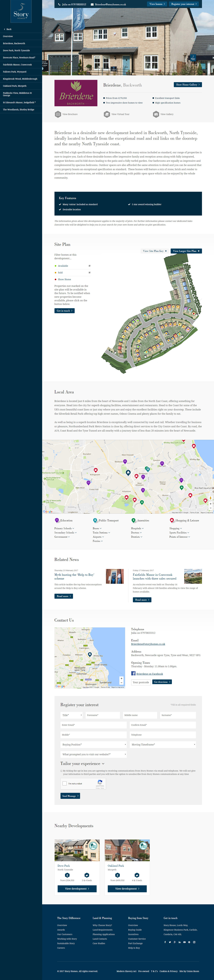Expand Train Stations list

[x=102, y=533]
